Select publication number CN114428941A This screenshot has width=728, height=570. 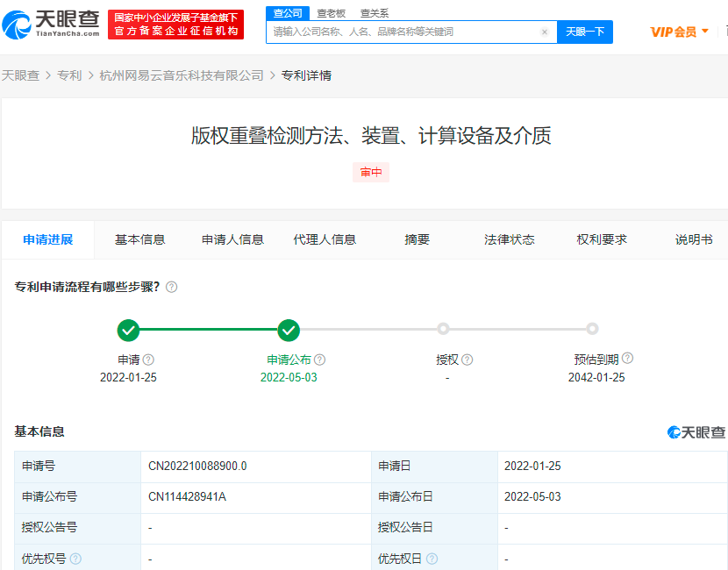[187, 496]
